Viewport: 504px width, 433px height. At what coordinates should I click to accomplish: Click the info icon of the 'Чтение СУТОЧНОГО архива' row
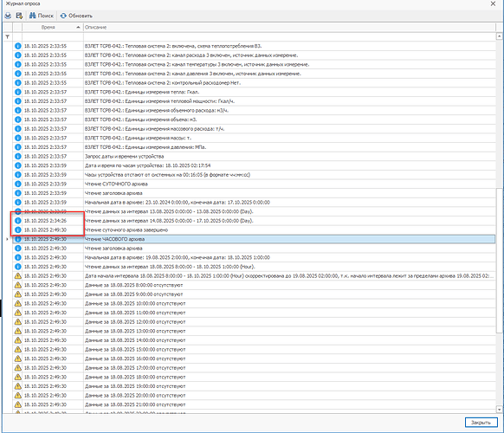click(x=18, y=184)
